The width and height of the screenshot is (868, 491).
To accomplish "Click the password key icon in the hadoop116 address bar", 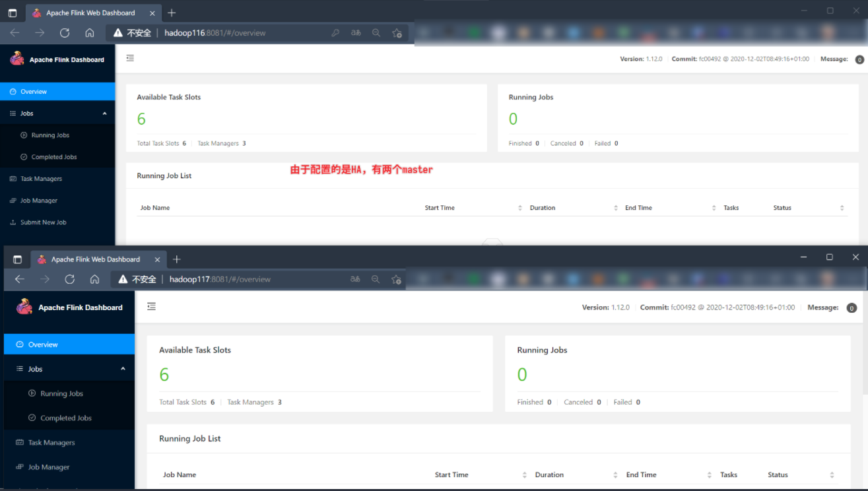I will pyautogui.click(x=335, y=33).
